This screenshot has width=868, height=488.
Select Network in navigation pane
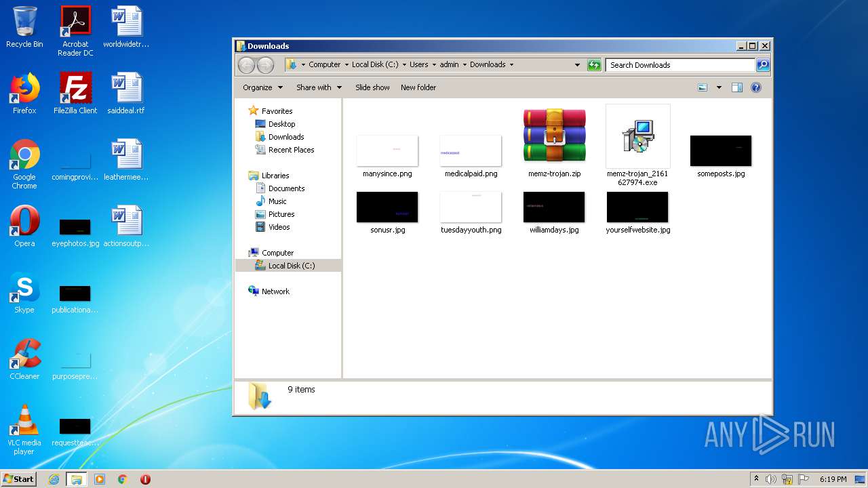269,291
